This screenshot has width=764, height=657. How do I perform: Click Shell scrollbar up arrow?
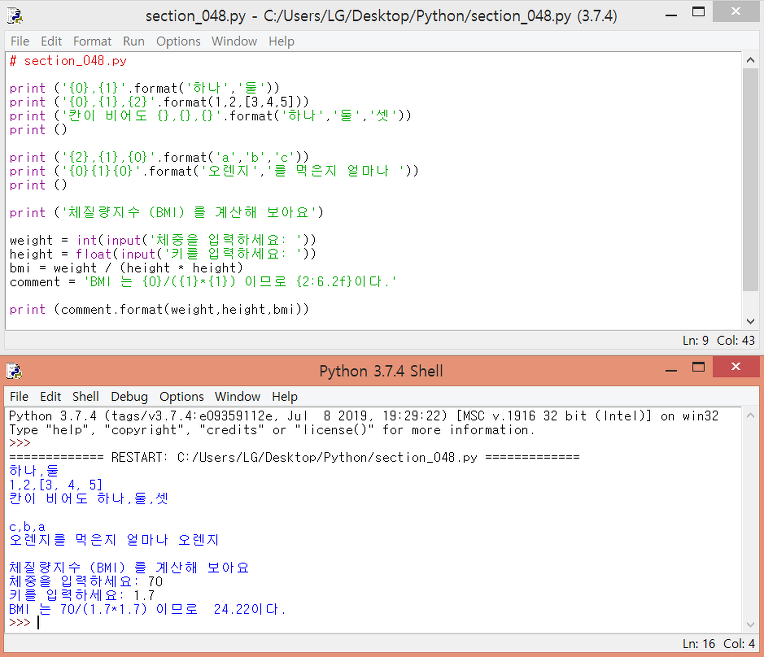click(x=750, y=415)
